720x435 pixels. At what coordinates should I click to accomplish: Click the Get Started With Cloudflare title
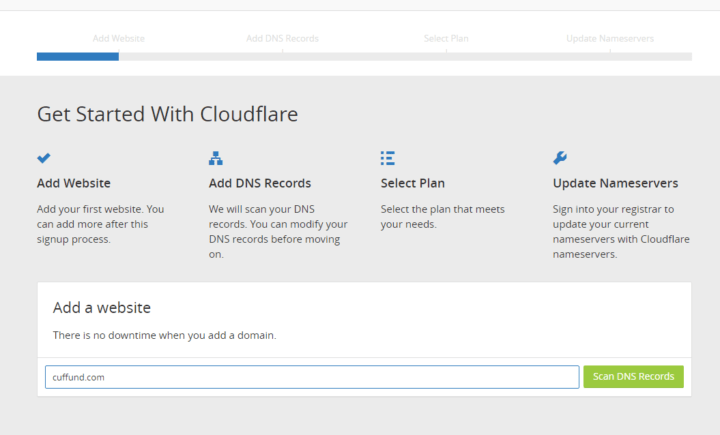(x=168, y=114)
